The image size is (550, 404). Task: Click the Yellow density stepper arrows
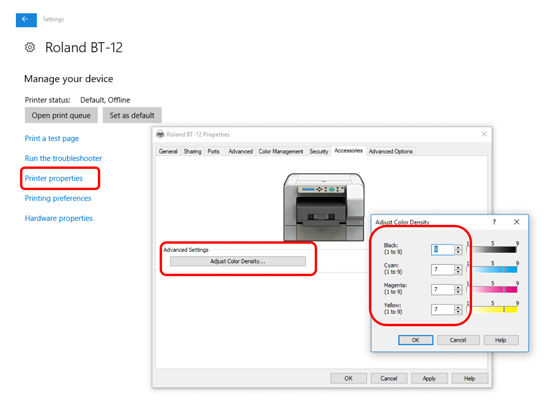pyautogui.click(x=458, y=309)
